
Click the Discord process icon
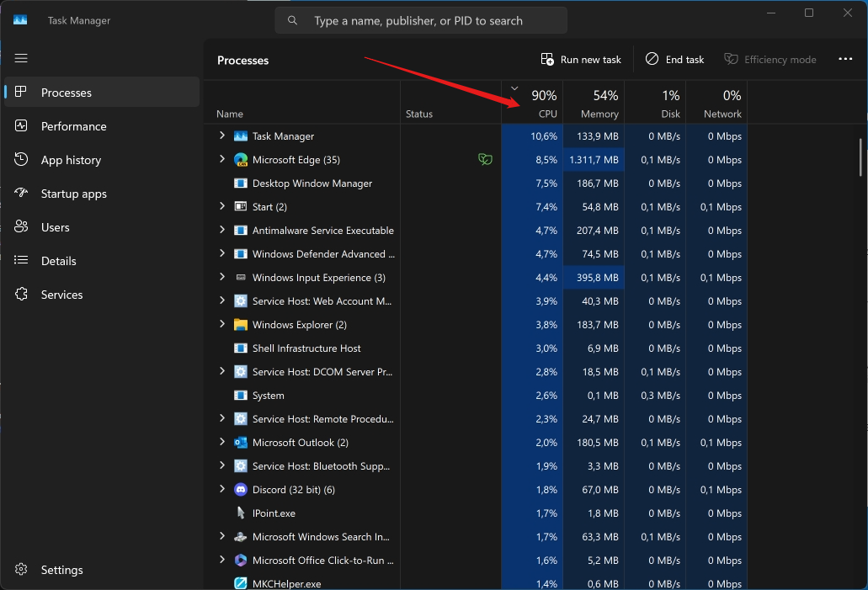(x=241, y=490)
